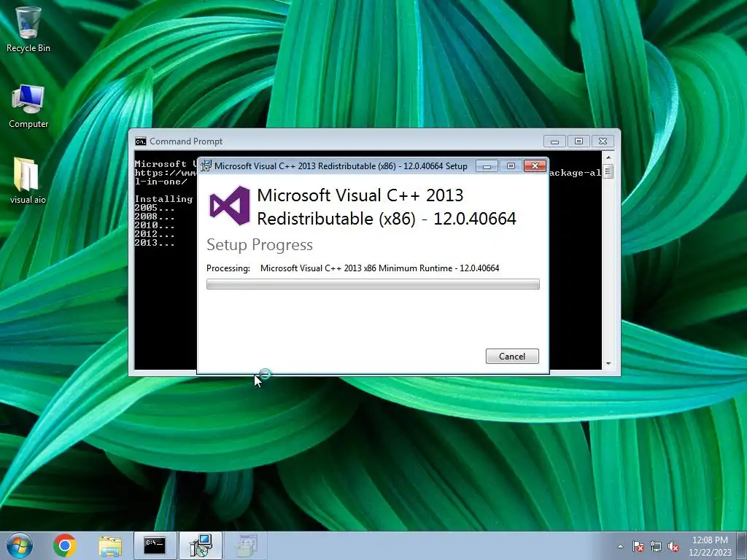This screenshot has width=747, height=560.
Task: Click the Command Prompt title bar icon
Action: click(141, 141)
